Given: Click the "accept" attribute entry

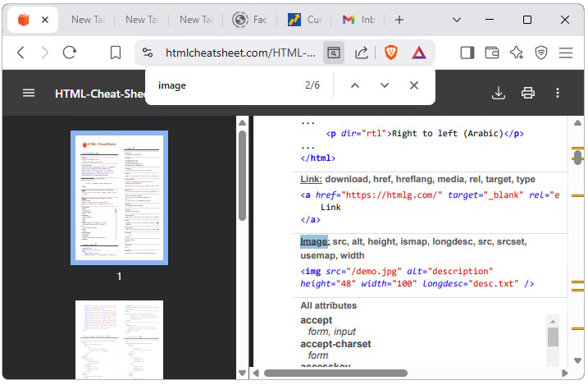Looking at the screenshot, I should tap(316, 320).
